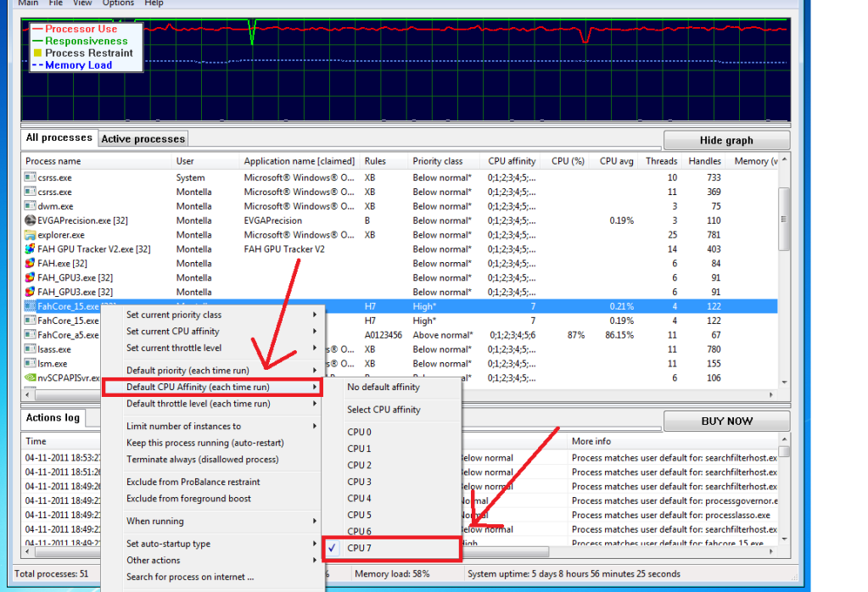Uncheck the checked CPU 7 affinity

pyautogui.click(x=359, y=548)
